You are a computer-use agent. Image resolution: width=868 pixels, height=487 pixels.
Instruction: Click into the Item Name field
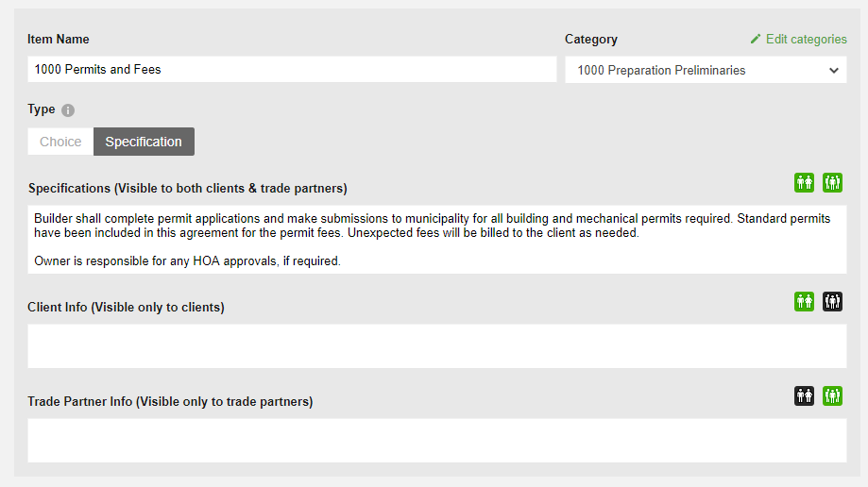coord(292,69)
